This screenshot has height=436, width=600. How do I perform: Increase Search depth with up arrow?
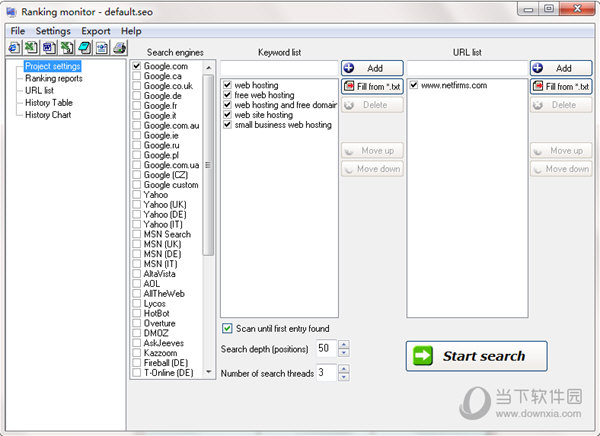(344, 344)
